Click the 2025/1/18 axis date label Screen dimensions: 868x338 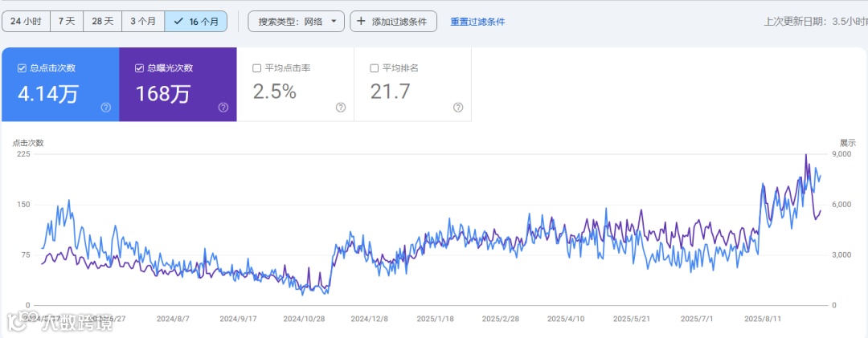[435, 320]
